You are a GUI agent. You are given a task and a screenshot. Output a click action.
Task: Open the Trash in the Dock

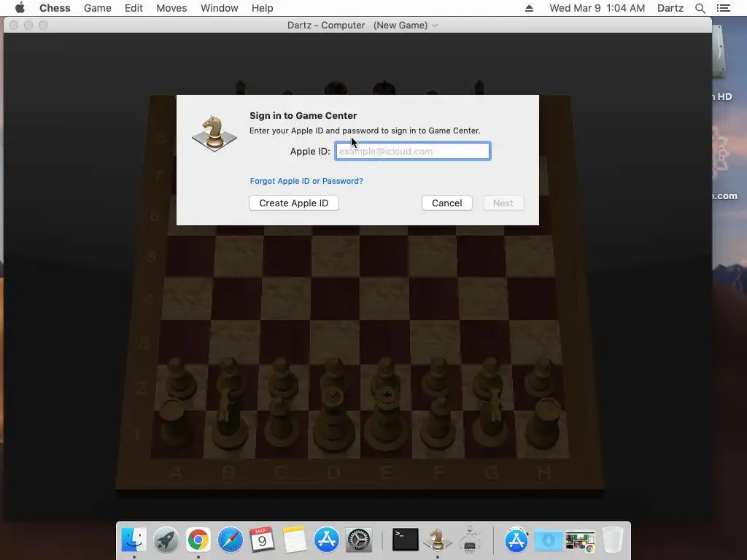pyautogui.click(x=613, y=540)
